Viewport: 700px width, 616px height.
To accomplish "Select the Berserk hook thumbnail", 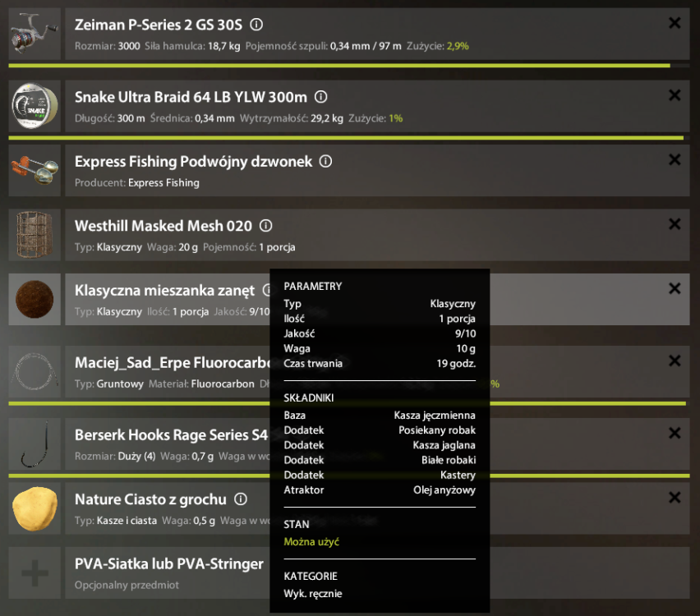I will (x=35, y=444).
